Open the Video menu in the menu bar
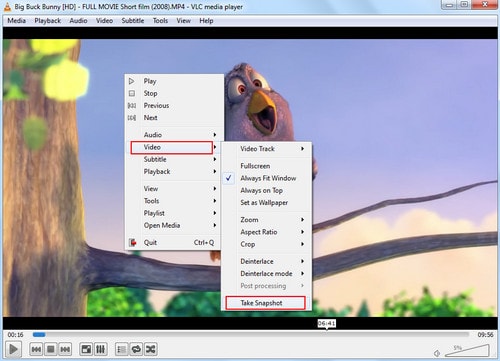 click(x=104, y=21)
